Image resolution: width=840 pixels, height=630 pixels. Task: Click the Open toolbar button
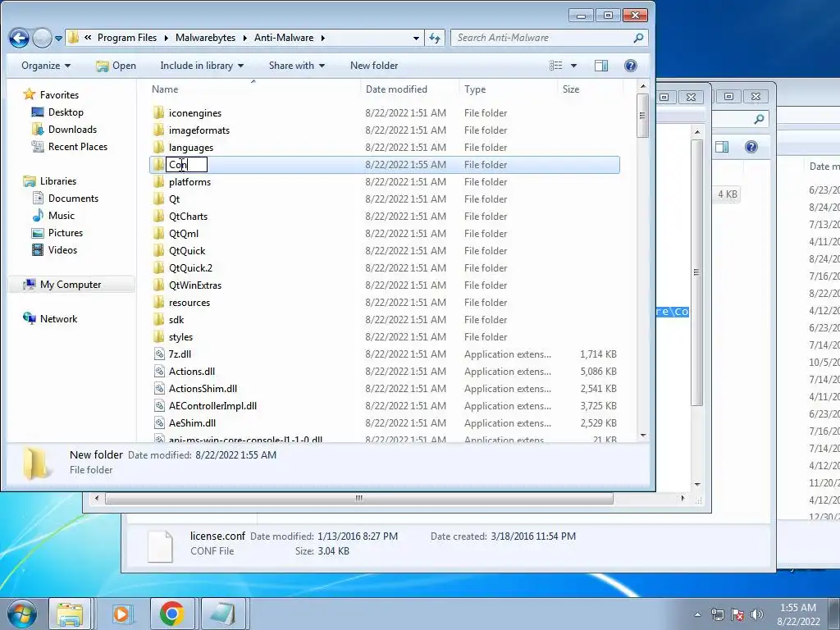pyautogui.click(x=116, y=66)
